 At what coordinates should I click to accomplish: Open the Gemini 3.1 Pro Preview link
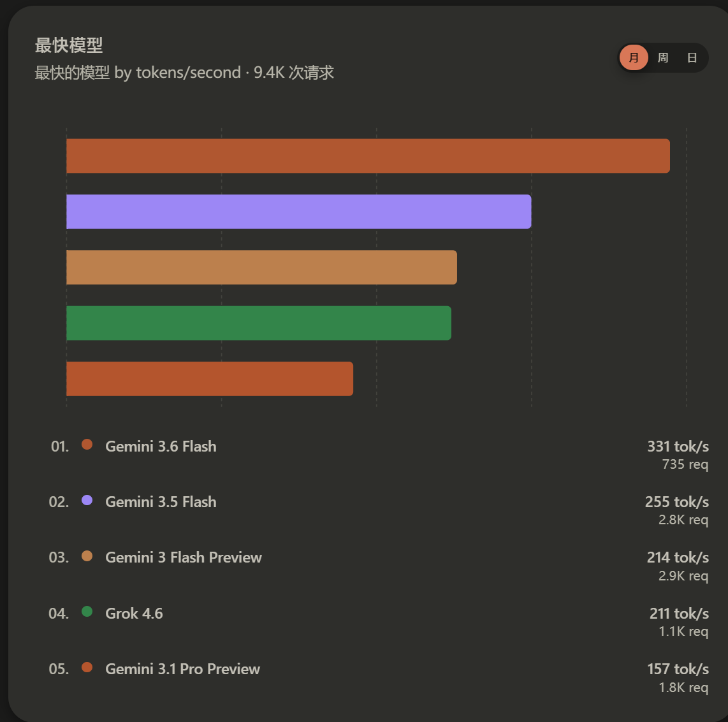(182, 669)
